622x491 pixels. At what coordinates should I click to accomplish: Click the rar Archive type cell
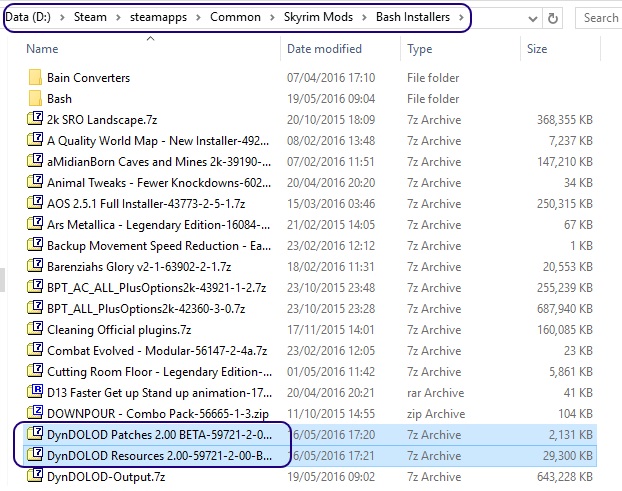pos(435,393)
